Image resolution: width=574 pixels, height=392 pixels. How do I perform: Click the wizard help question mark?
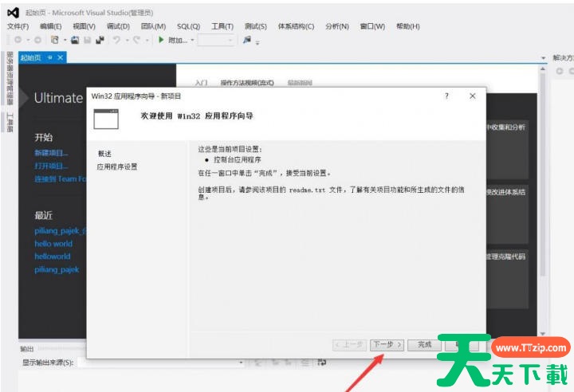446,96
